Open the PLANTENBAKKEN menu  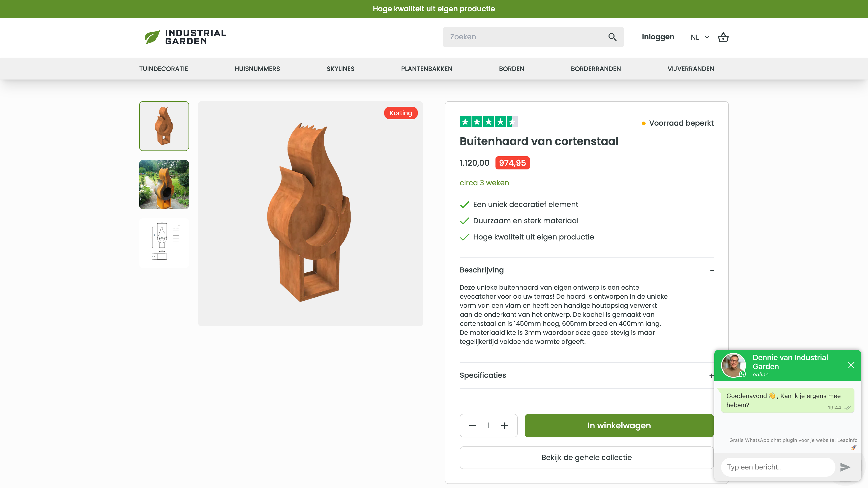(x=426, y=69)
